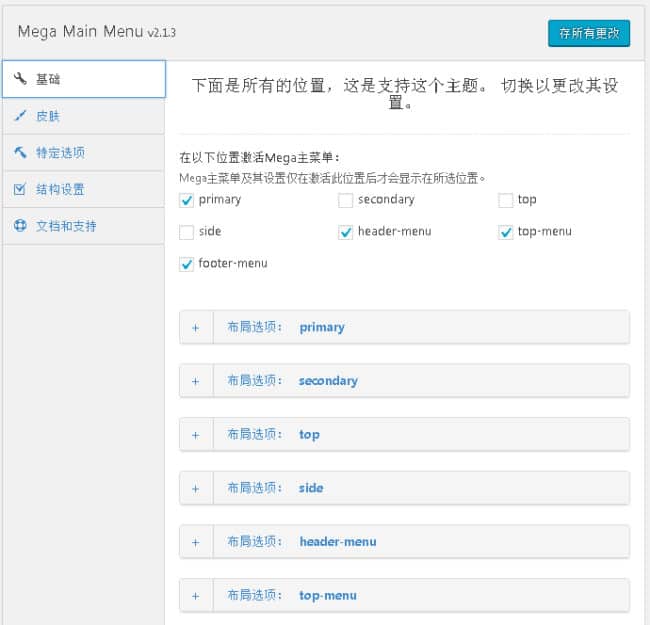650x625 pixels.
Task: Expand layout options for top via plus
Action: click(x=196, y=435)
